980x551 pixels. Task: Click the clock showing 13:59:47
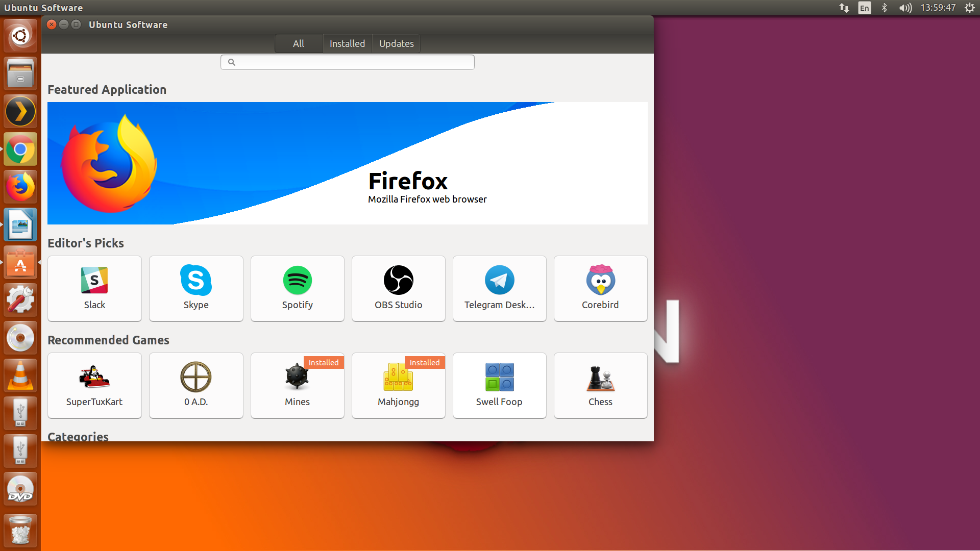(x=938, y=8)
